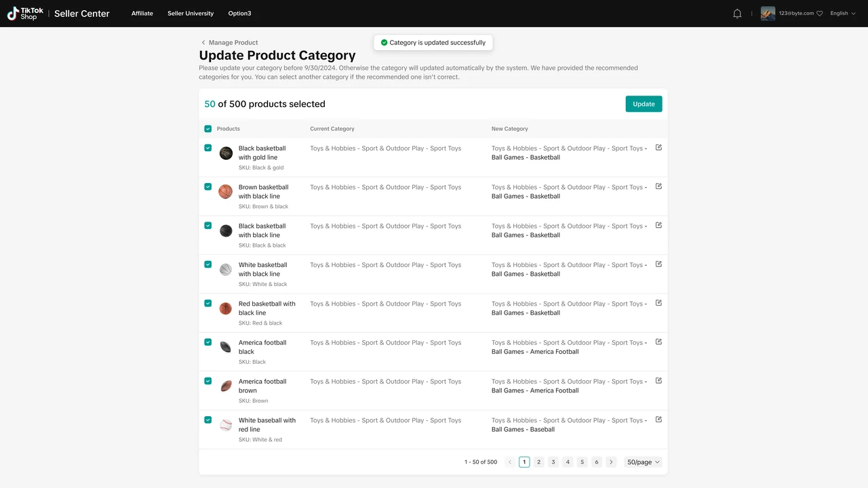Go to next page with right chevron
The width and height of the screenshot is (868, 488).
pyautogui.click(x=611, y=462)
